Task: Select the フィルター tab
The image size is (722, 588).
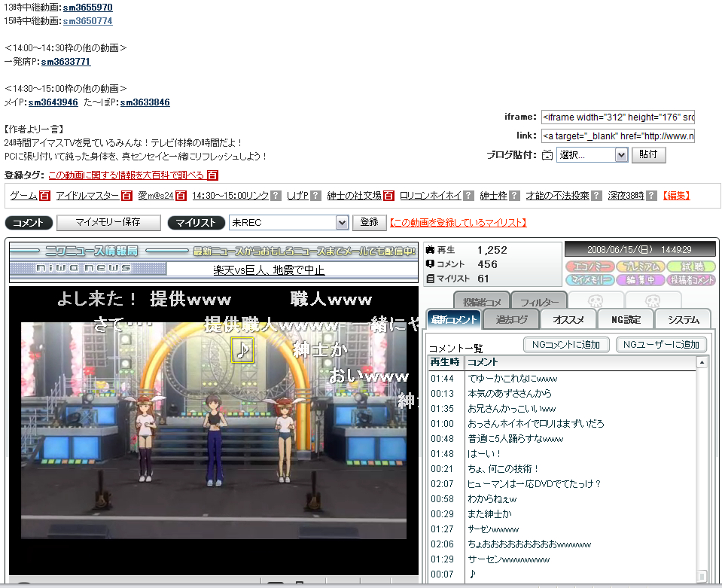Action: coord(538,301)
